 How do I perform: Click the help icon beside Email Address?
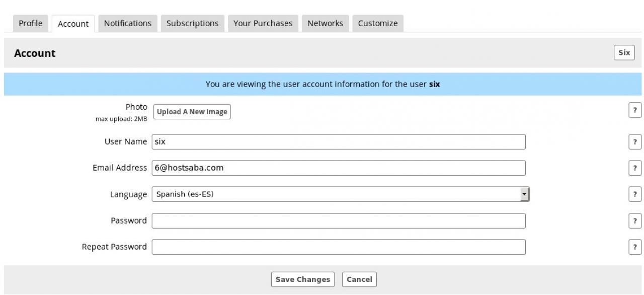[x=635, y=168]
